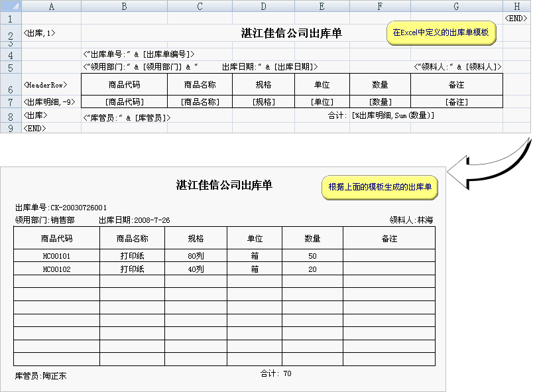Click 箱 unit in the HC00101 row
Viewport: 533px width, 392px height.
click(x=255, y=255)
